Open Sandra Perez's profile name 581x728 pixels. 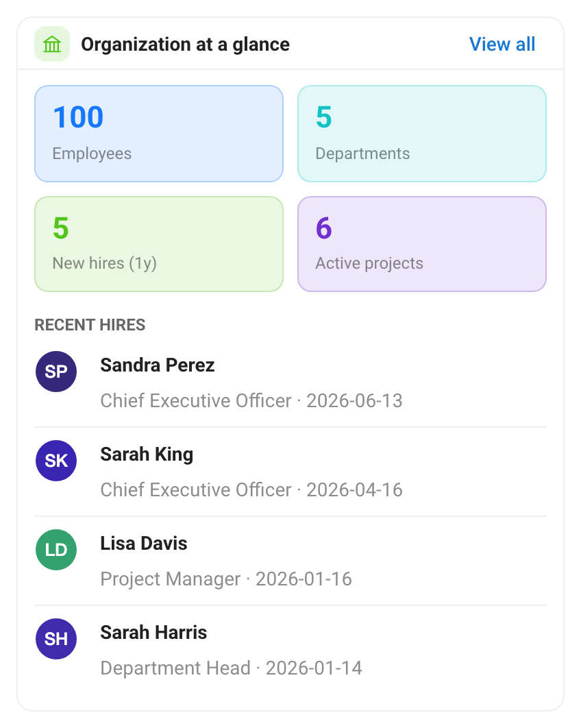coord(158,365)
